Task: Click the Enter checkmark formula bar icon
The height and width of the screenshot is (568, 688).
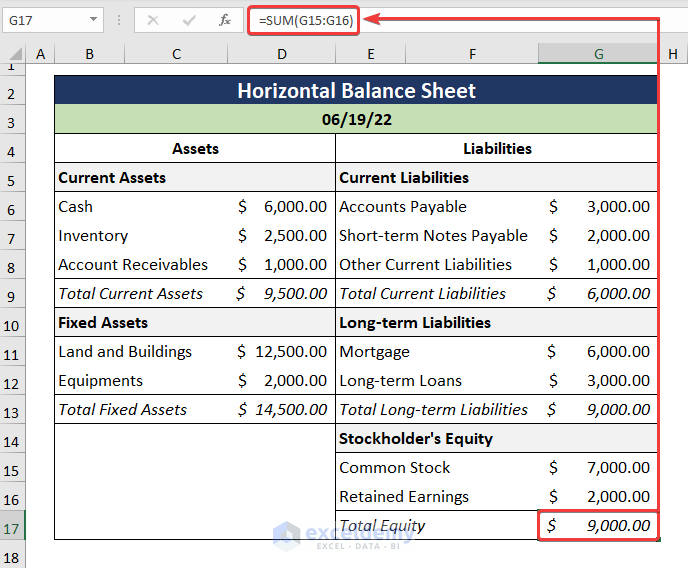Action: point(189,19)
